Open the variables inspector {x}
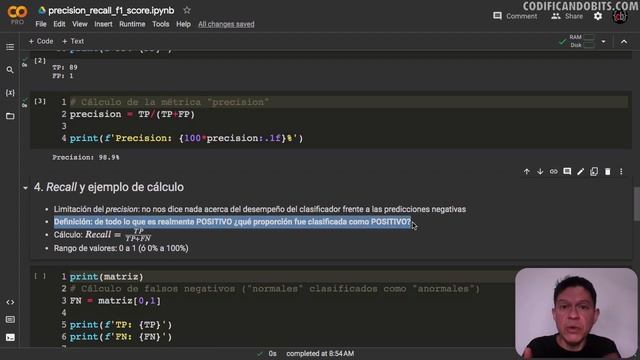This screenshot has width=640, height=360. tap(10, 93)
